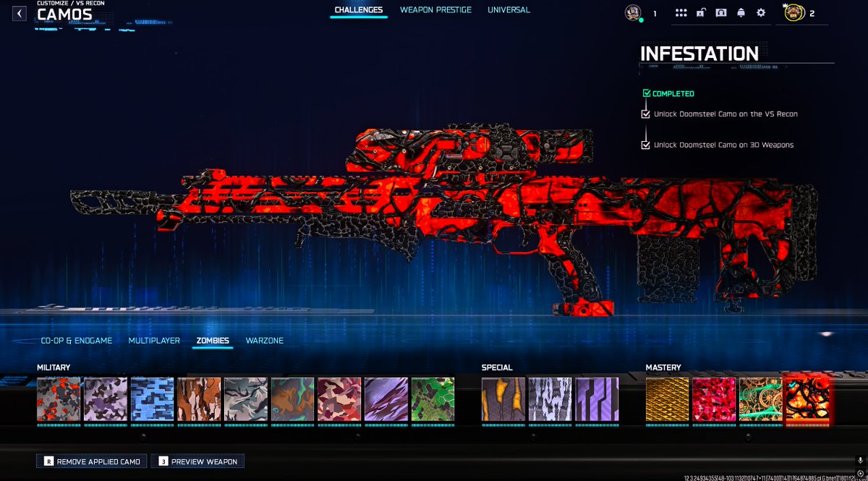Switch to UNIVERSAL tab
Image resolution: width=868 pixels, height=481 pixels.
[x=509, y=10]
